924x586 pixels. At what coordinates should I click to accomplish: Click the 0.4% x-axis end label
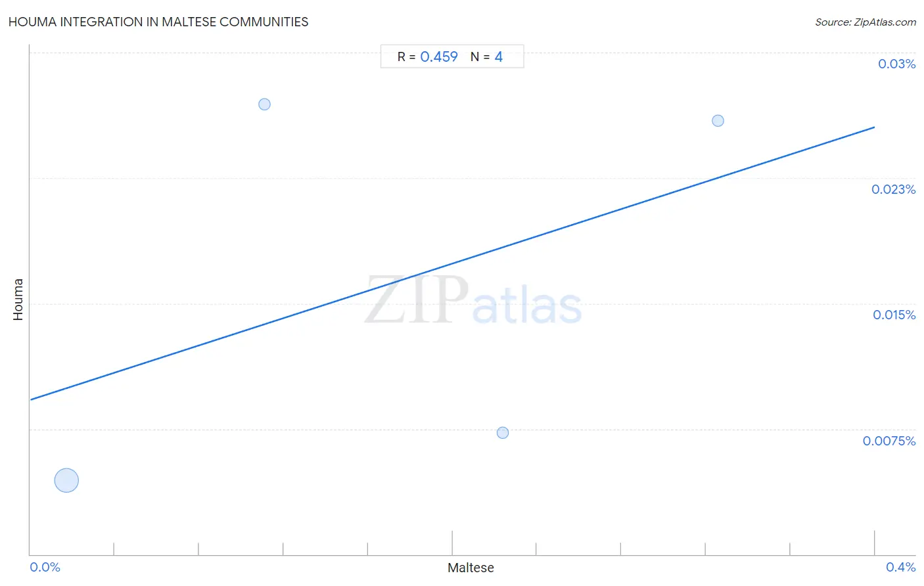[x=900, y=567]
